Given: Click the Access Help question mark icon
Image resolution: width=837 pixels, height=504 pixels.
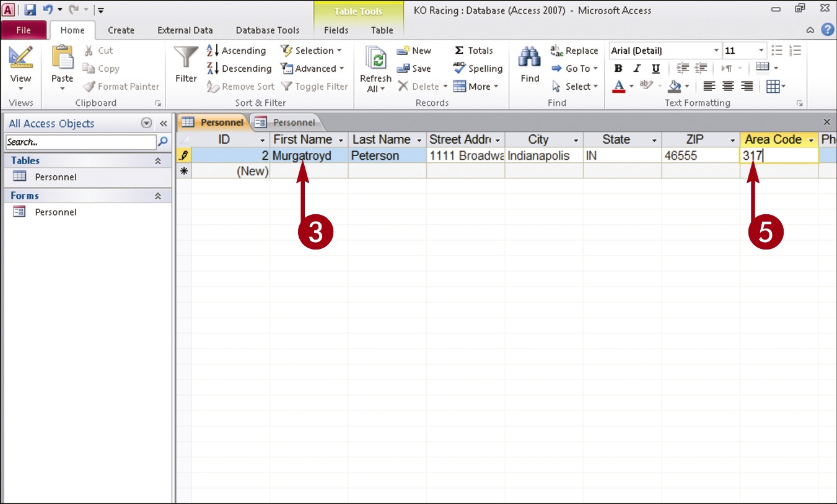Looking at the screenshot, I should coord(827,30).
